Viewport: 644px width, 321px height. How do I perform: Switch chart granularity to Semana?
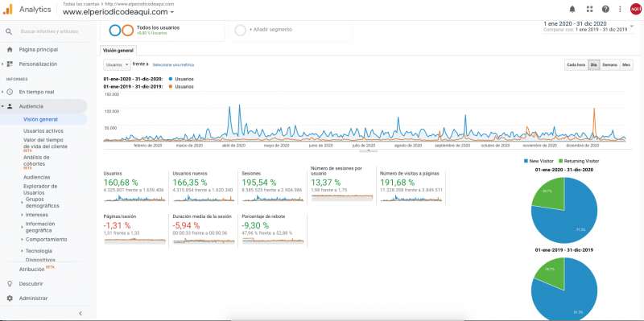click(x=609, y=65)
